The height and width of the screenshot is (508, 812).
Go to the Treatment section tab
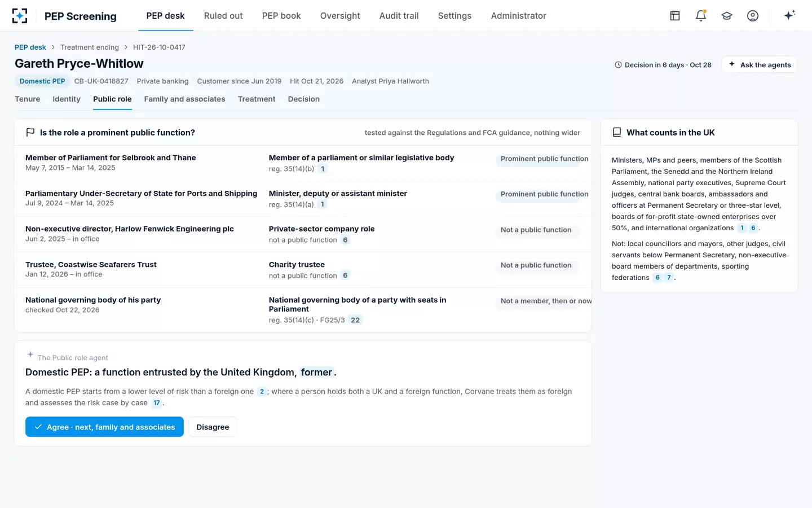pyautogui.click(x=257, y=99)
